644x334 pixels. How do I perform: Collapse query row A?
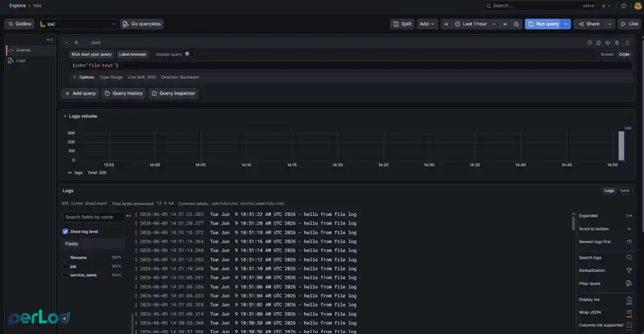pyautogui.click(x=66, y=43)
